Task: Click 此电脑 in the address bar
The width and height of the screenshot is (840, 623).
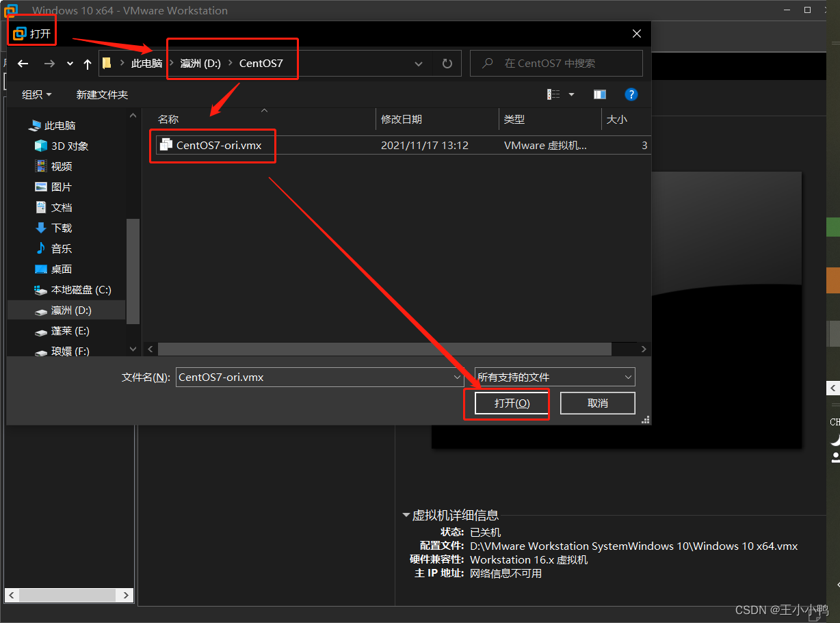Action: pyautogui.click(x=147, y=63)
